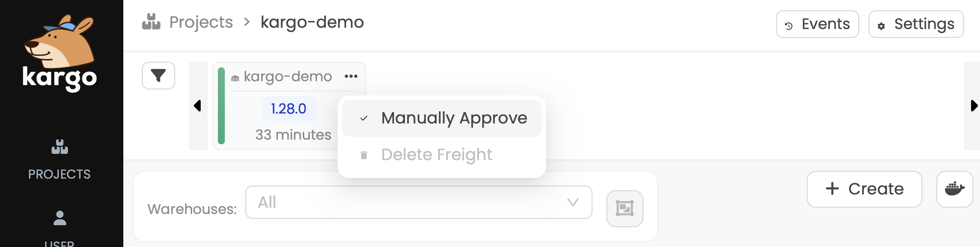Choose Delete Freight from the menu

[x=437, y=154]
